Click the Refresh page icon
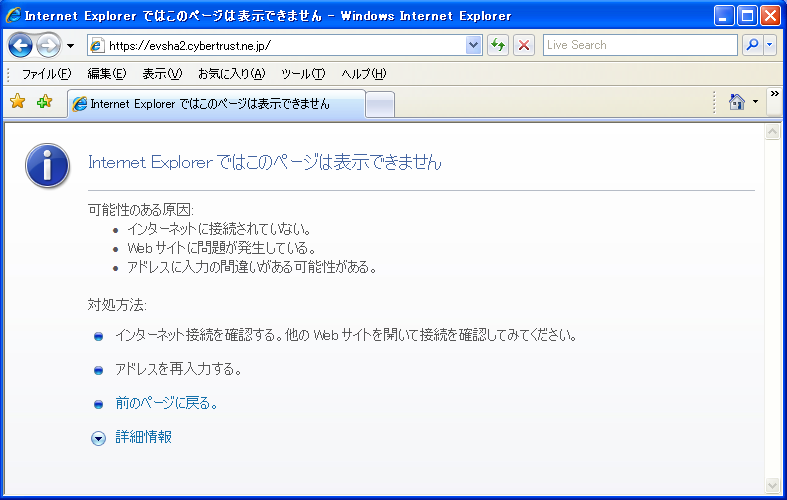This screenshot has height=500, width=787. click(498, 45)
